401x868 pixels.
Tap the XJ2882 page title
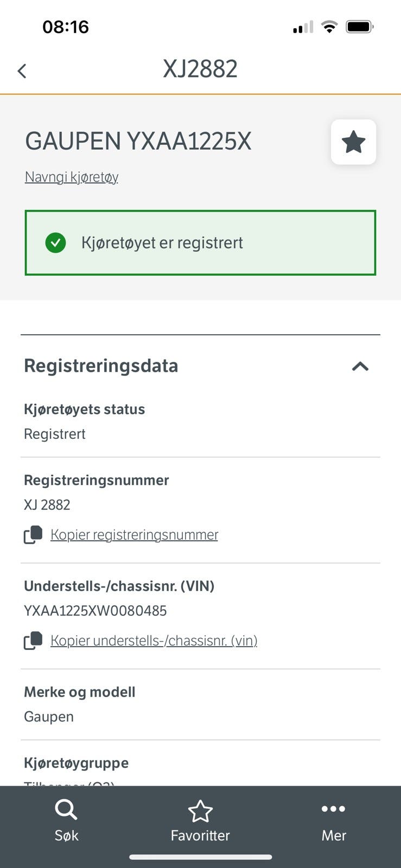[200, 69]
